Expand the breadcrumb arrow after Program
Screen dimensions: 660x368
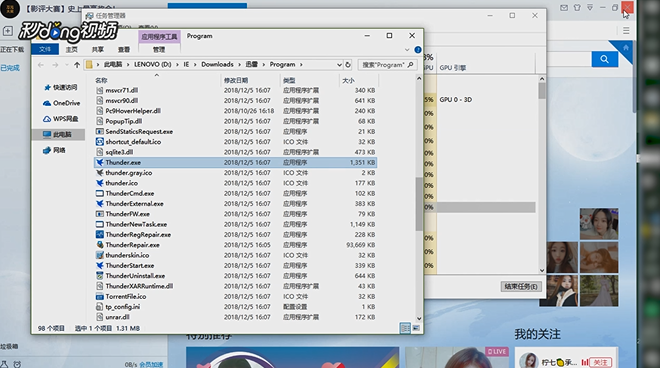[301, 65]
